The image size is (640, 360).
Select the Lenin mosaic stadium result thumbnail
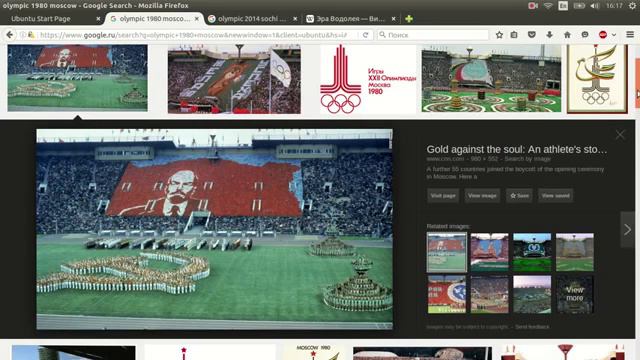(x=78, y=78)
